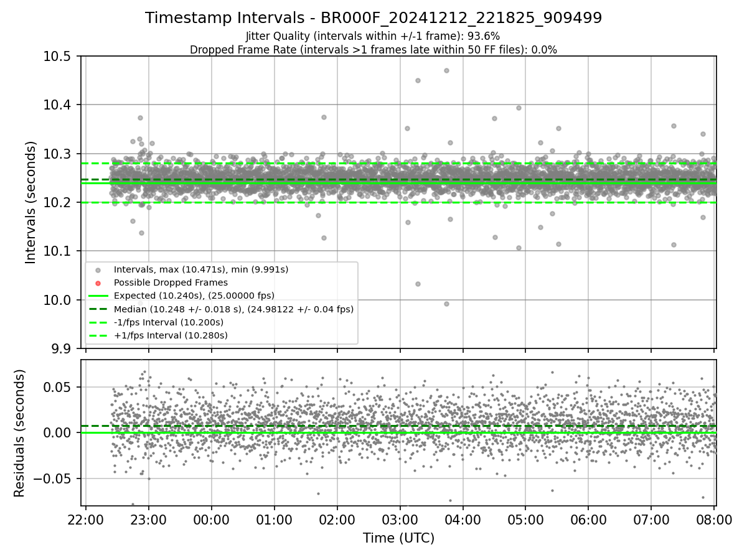747x560 pixels.
Task: Click the 'Time (UTC)' x-axis label
Action: tap(398, 538)
